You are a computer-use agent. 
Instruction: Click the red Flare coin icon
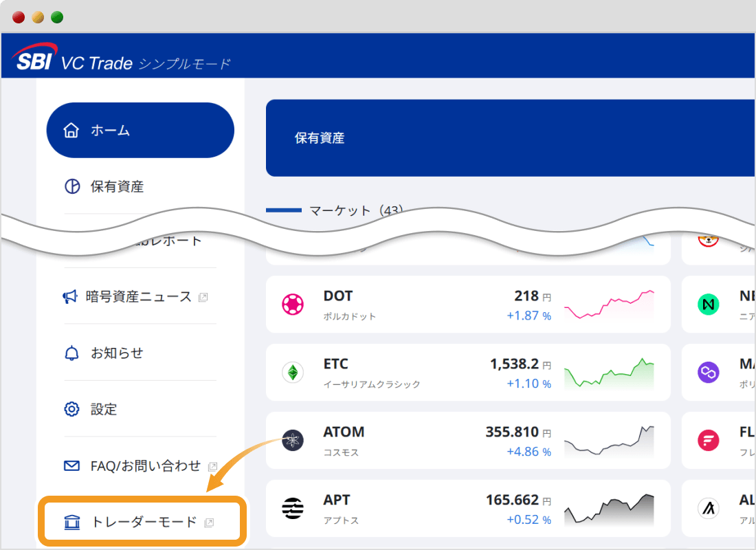(x=709, y=441)
